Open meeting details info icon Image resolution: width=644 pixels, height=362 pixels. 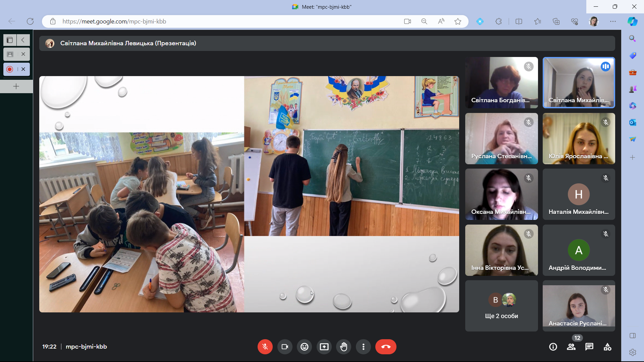click(553, 347)
